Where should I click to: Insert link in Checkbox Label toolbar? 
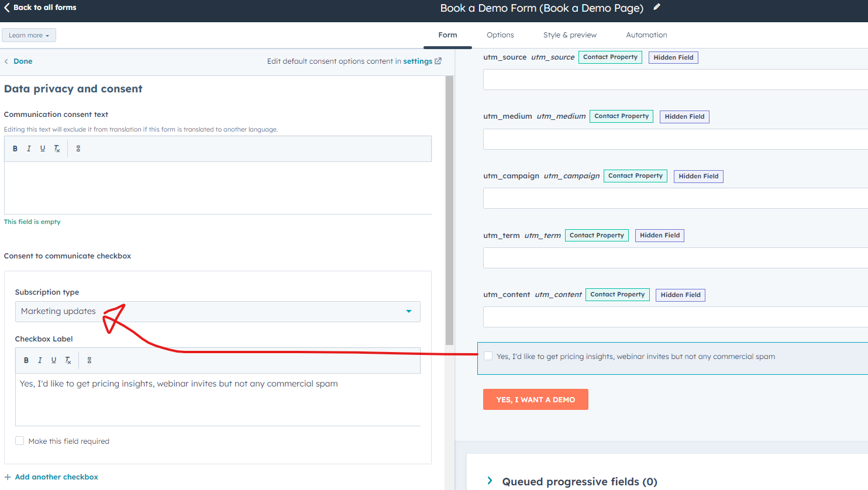click(89, 360)
